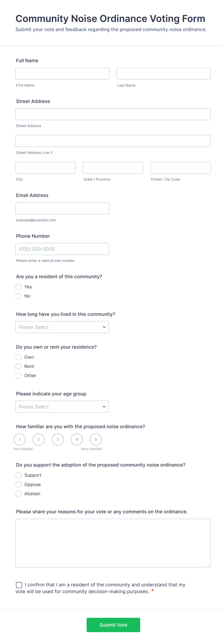Check the resident confirmation checkbox
This screenshot has height=644, width=224.
coord(19,585)
